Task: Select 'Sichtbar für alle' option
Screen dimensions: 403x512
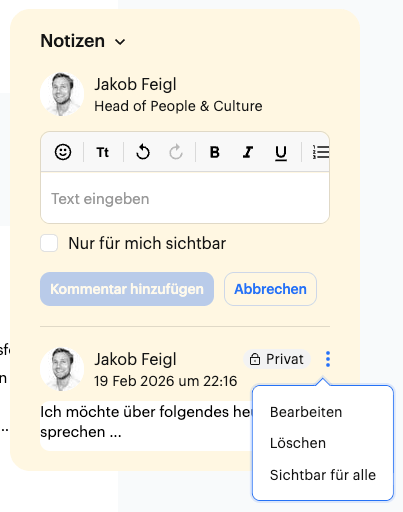Action: pos(323,475)
